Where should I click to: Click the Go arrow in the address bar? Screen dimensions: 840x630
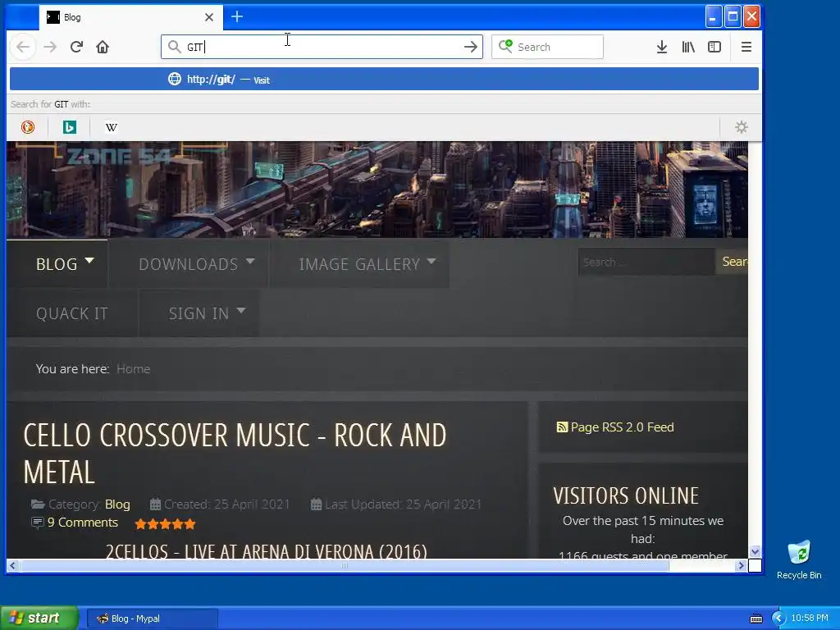(x=470, y=47)
